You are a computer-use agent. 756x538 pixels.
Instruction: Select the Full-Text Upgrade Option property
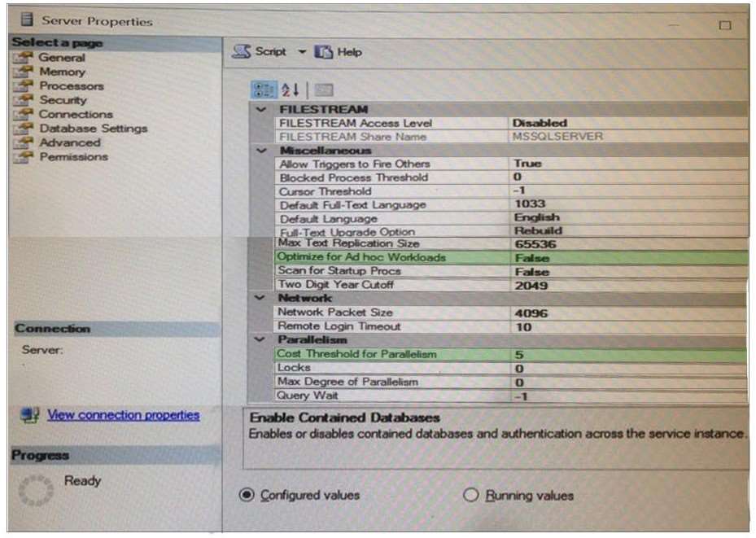click(x=512, y=232)
